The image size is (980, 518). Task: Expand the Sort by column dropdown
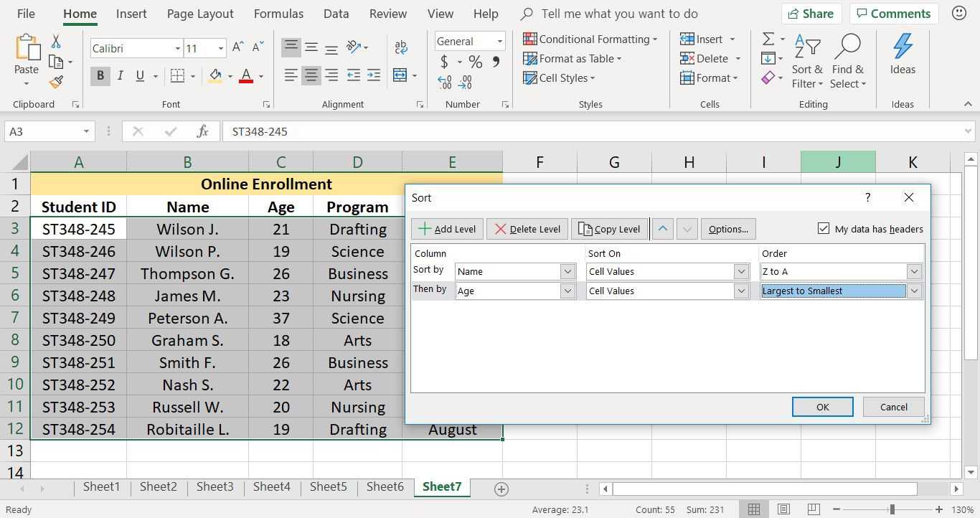[567, 271]
